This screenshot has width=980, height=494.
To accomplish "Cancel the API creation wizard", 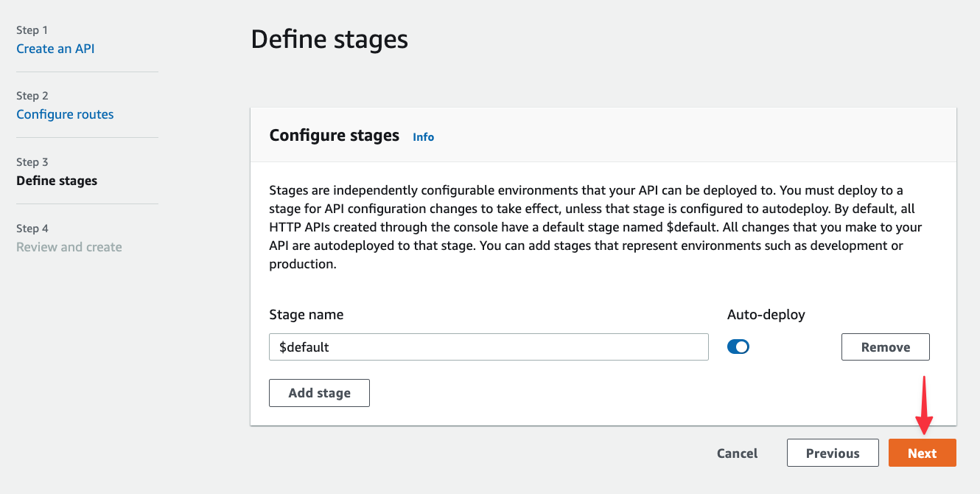I will click(737, 453).
